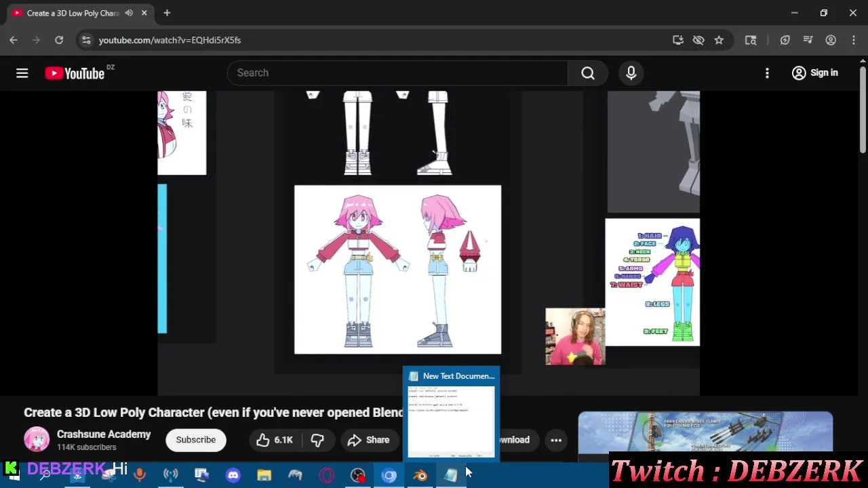Open a new browser tab
Viewport: 868px width, 488px height.
pos(167,13)
